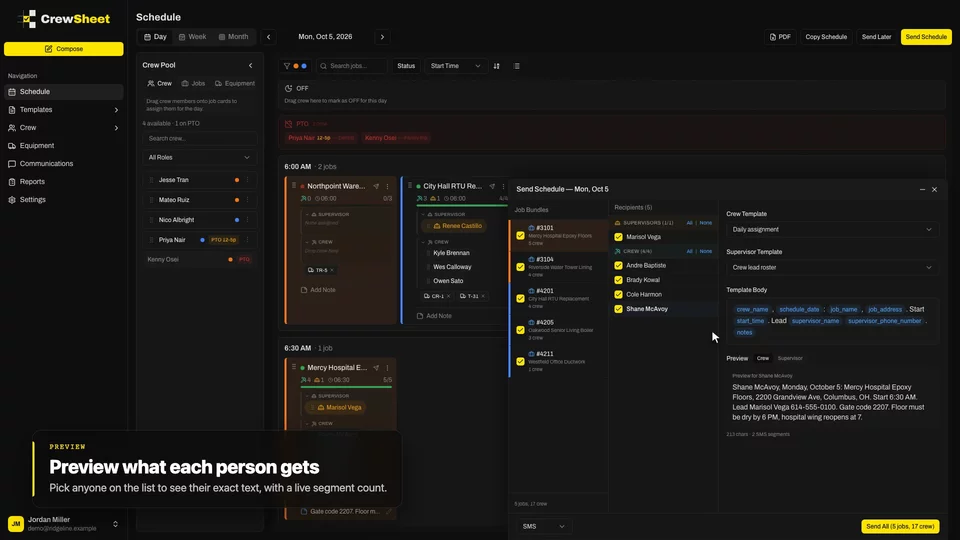Remove TR-5 equipment tag
960x540 pixels.
(332, 270)
